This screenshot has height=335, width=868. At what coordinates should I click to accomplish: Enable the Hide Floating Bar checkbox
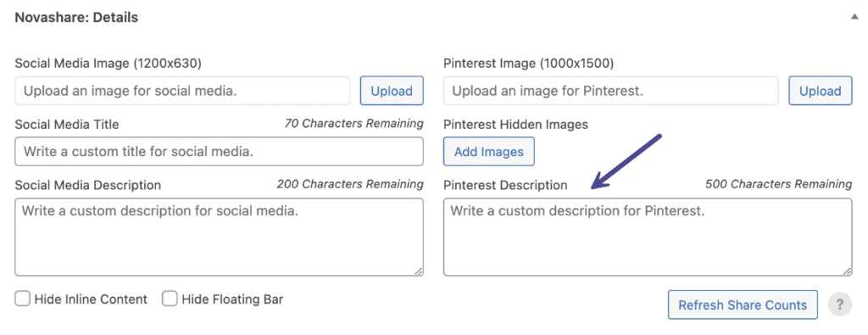coord(170,299)
